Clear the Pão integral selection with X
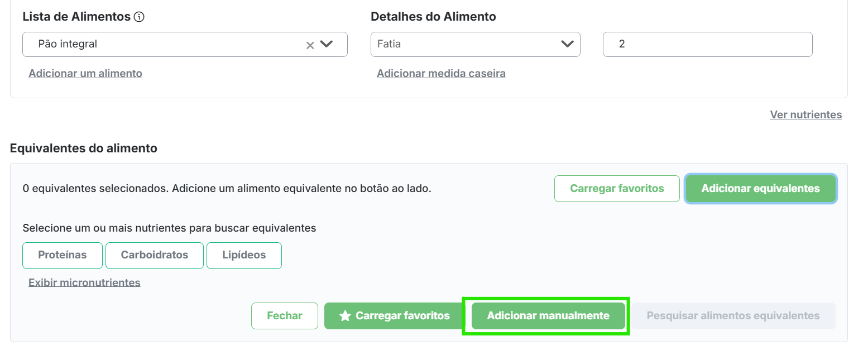This screenshot has width=868, height=360. [310, 45]
